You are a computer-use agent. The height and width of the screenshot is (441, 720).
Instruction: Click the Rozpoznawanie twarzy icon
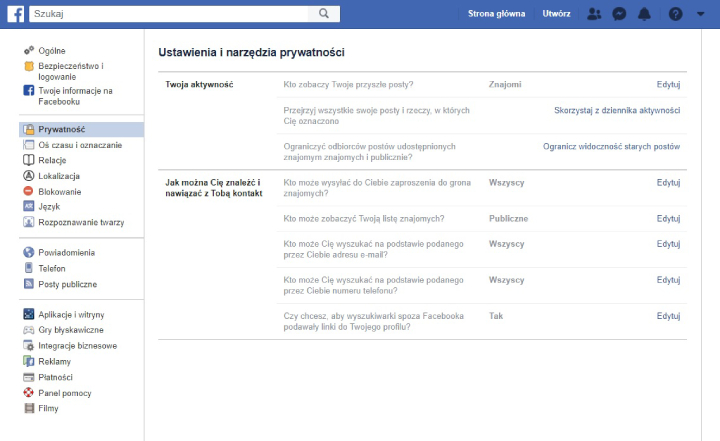(x=29, y=222)
